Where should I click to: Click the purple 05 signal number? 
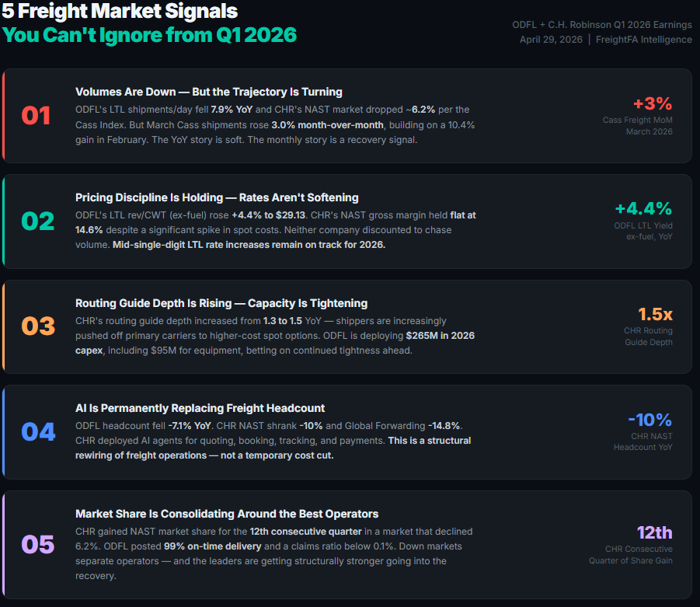point(38,545)
